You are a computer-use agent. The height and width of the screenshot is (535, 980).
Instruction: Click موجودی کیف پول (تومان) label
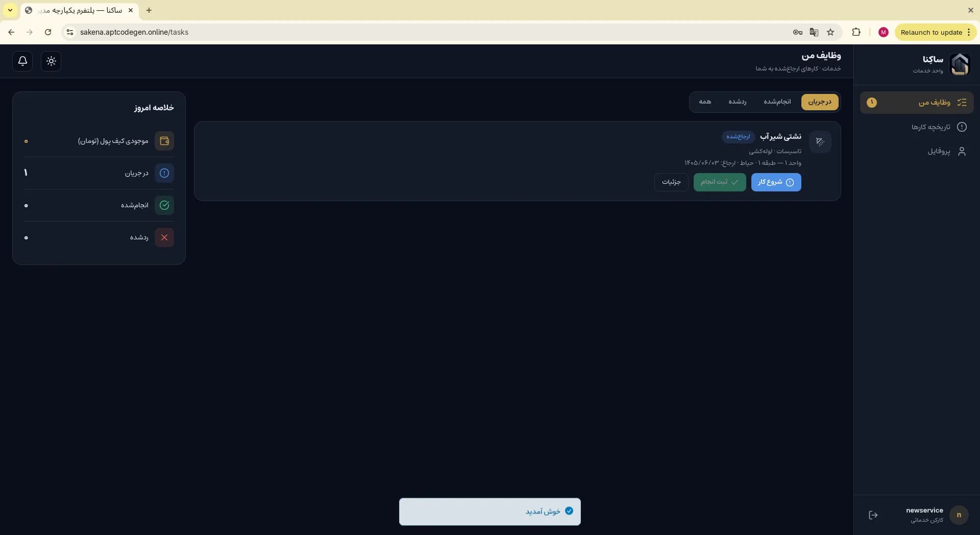113,141
